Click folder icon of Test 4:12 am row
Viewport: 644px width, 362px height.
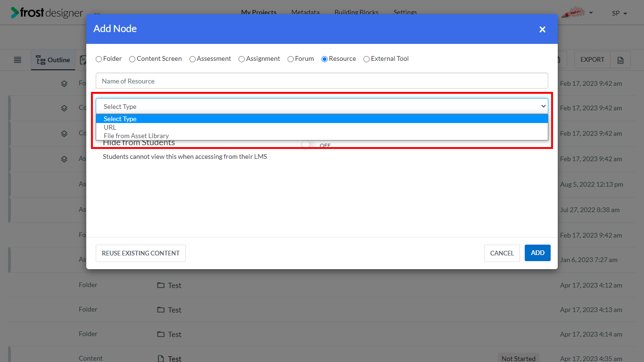pyautogui.click(x=161, y=285)
